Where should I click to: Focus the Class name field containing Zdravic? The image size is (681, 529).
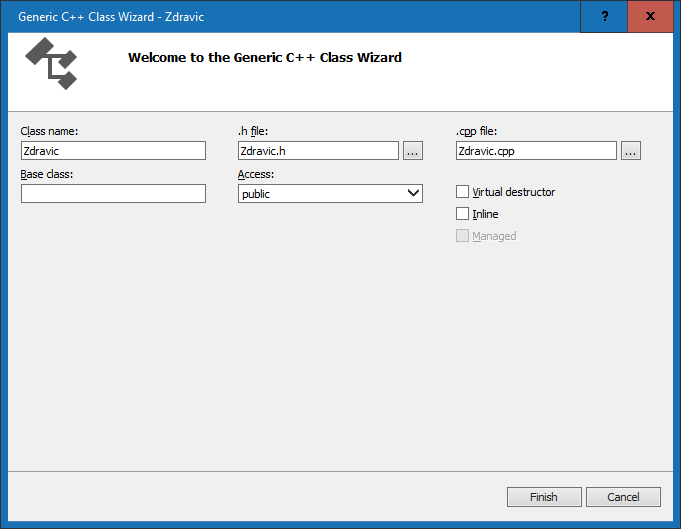(x=113, y=151)
